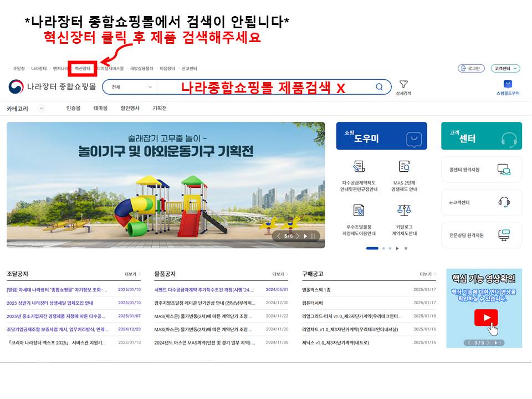Open 이음장터 top navigation link

click(167, 69)
